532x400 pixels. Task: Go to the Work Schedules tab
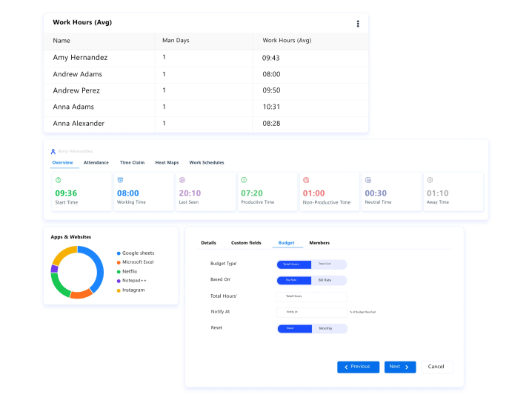207,162
